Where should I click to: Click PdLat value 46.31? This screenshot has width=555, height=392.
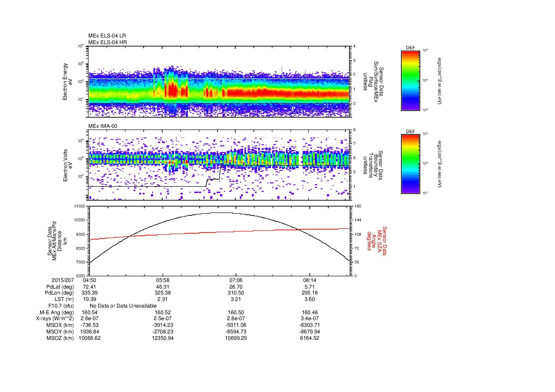tap(163, 287)
